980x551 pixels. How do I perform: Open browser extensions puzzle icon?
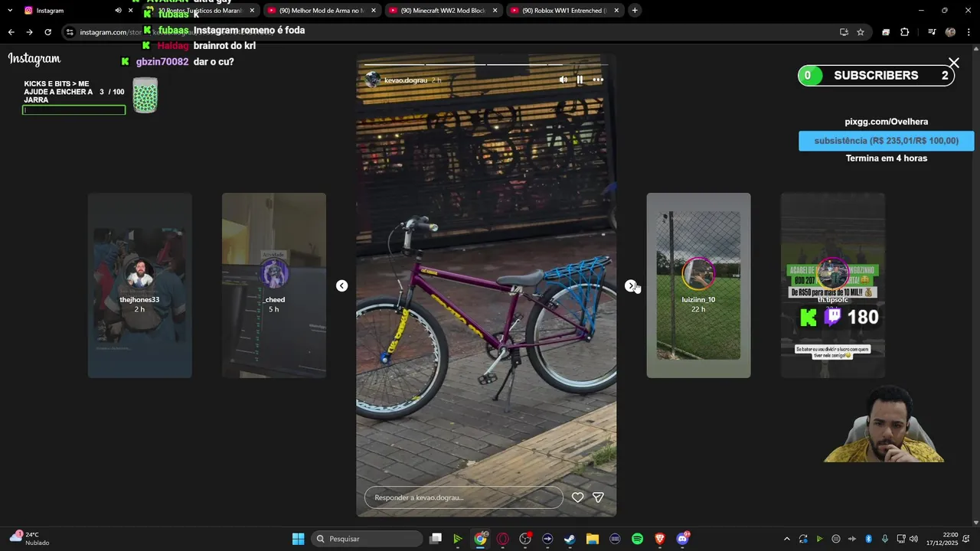(904, 32)
